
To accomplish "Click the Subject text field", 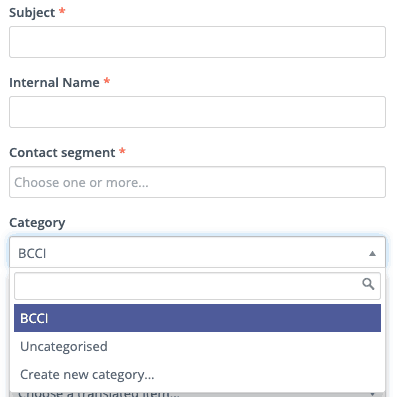I will click(197, 42).
